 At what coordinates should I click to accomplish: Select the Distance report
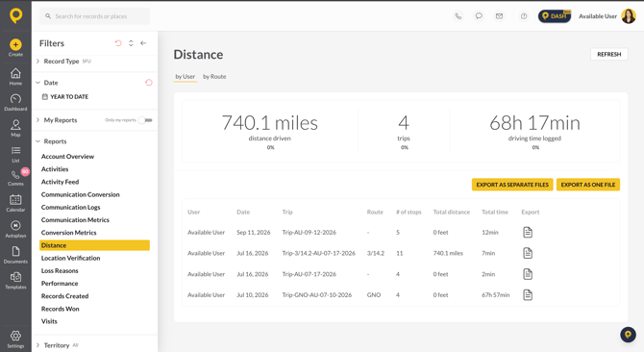pos(94,245)
